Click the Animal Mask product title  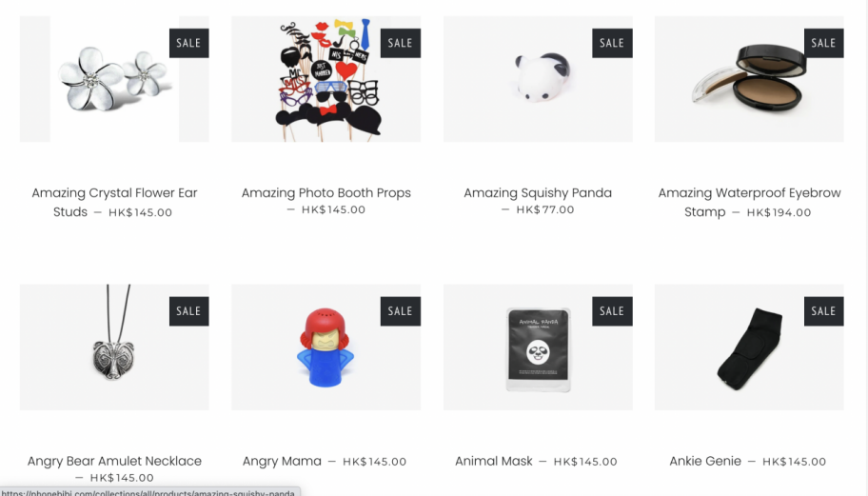coord(493,461)
